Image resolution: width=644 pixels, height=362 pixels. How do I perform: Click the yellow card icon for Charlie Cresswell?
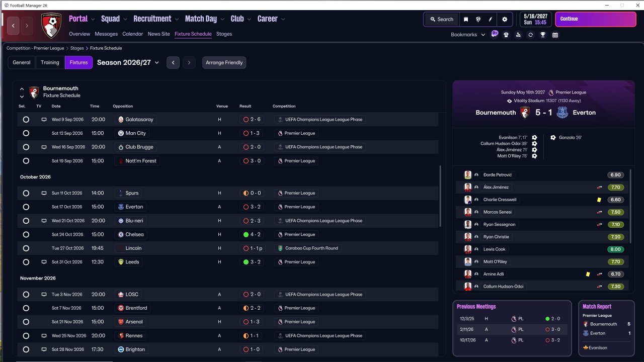[x=599, y=200]
